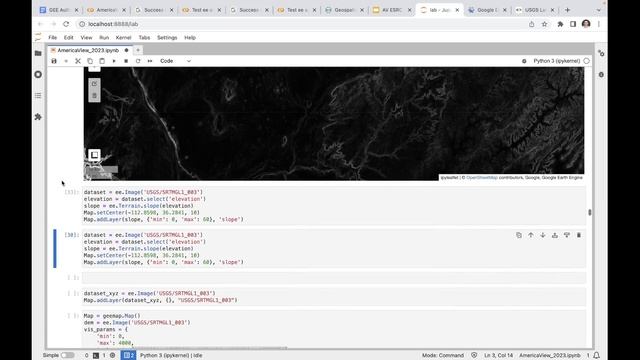Move the active cell down with the arrow icon
Image resolution: width=640 pixels, height=360 pixels.
pos(543,235)
